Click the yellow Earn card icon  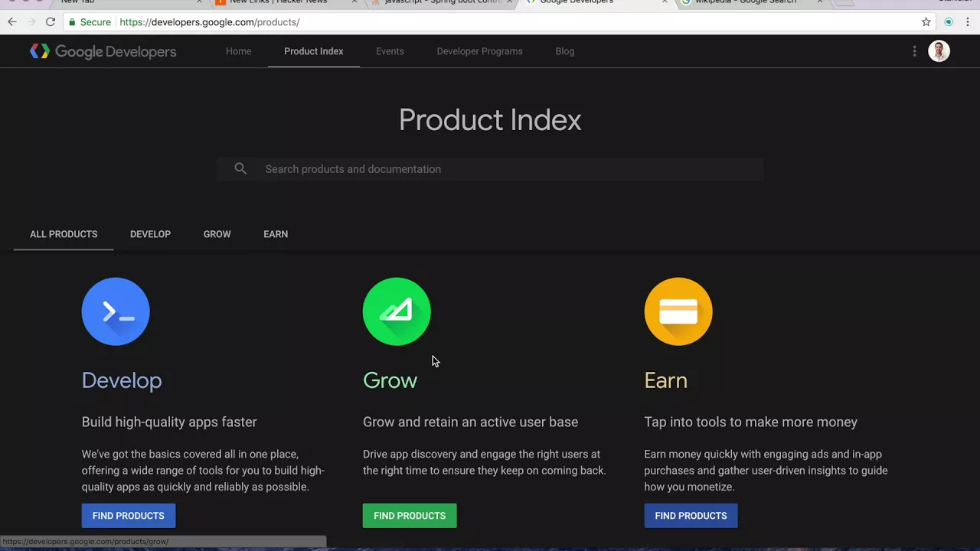(678, 311)
